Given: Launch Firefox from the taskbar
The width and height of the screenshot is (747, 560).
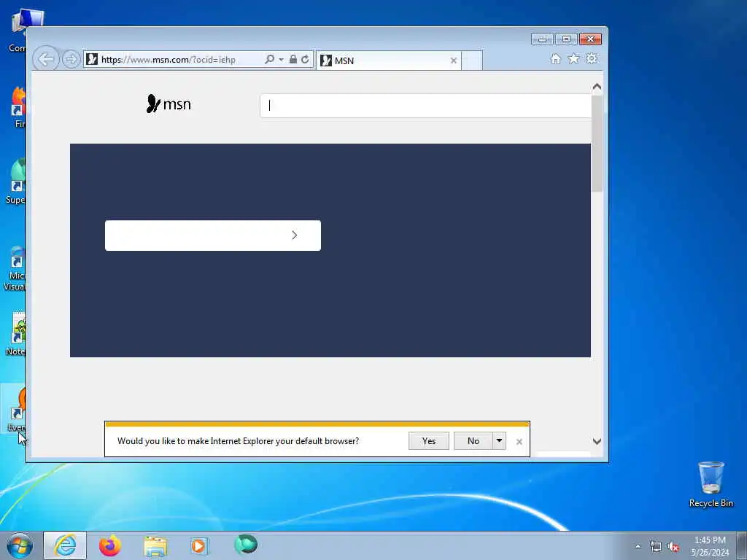Looking at the screenshot, I should tap(110, 545).
